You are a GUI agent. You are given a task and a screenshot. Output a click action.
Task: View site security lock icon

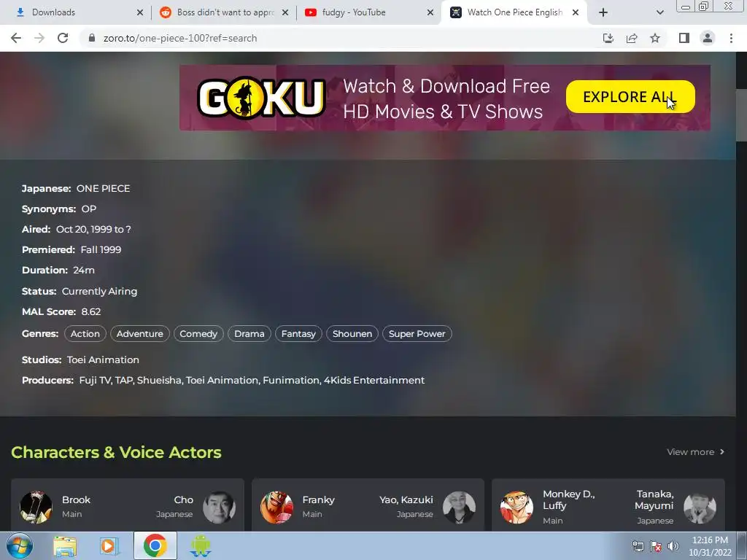coord(92,38)
